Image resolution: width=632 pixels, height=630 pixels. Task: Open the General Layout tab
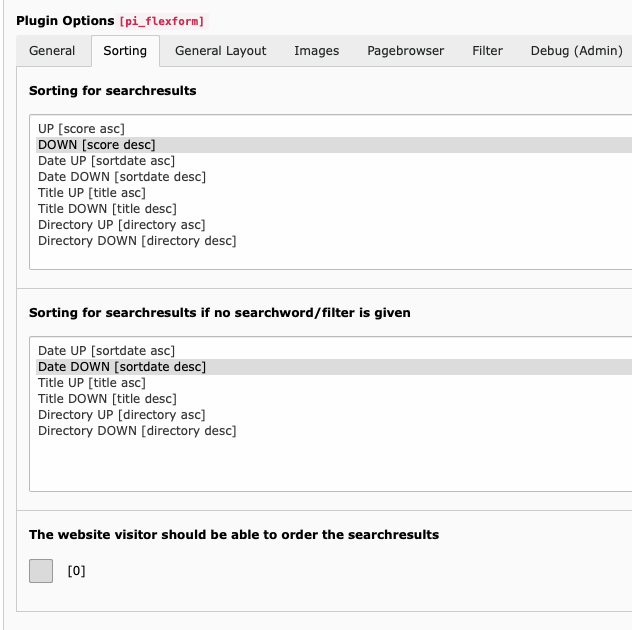tap(220, 51)
